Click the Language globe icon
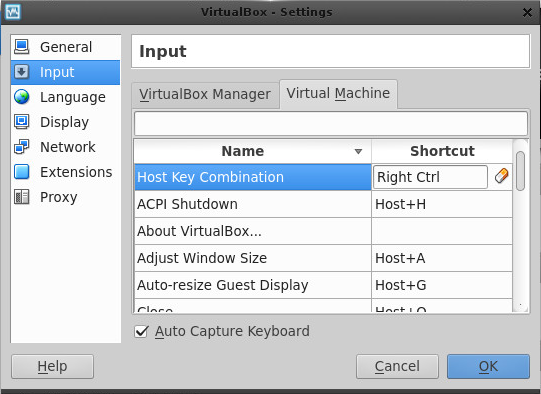 tap(22, 97)
